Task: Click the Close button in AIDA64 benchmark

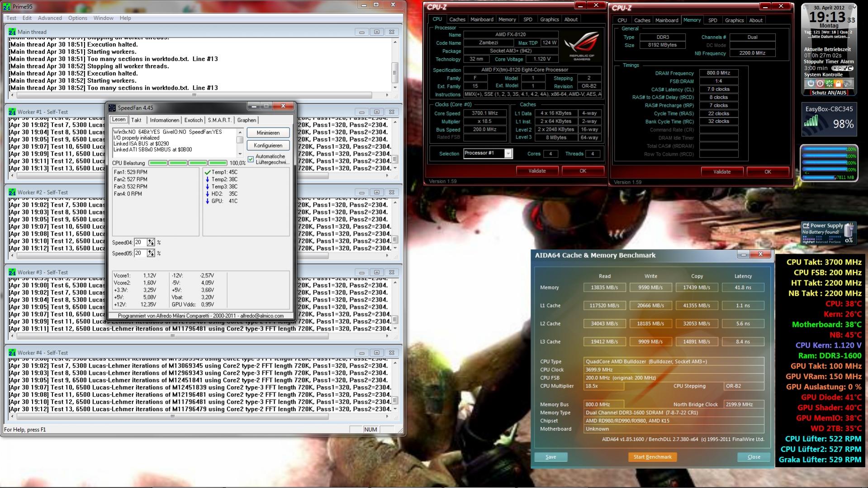Action: pyautogui.click(x=754, y=457)
